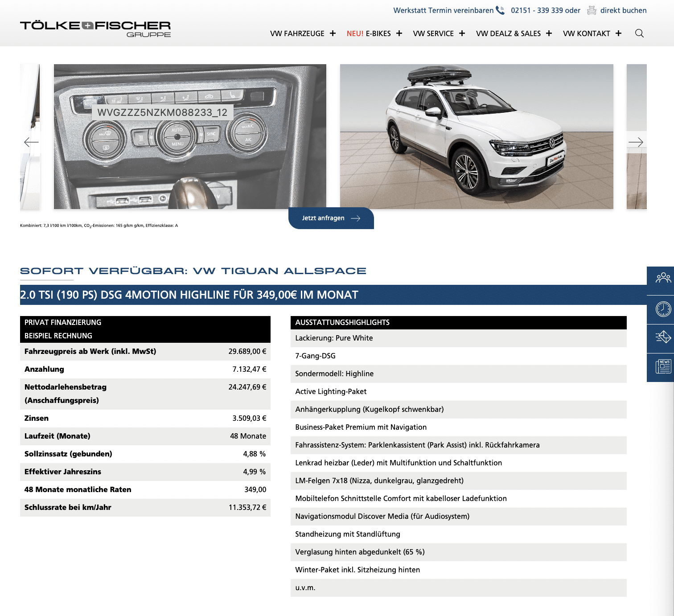Open VW KONTAKT menu
Image resolution: width=674 pixels, height=616 pixels.
coord(587,33)
